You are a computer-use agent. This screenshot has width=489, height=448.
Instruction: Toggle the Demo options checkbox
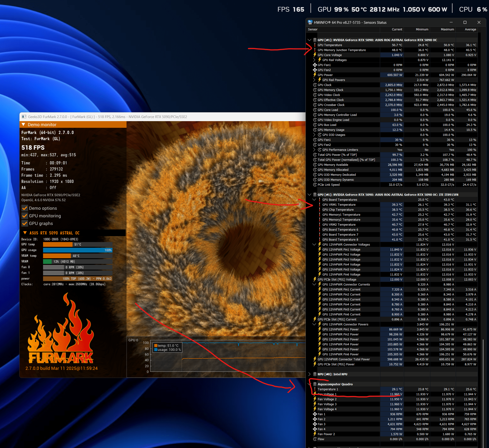click(x=24, y=208)
